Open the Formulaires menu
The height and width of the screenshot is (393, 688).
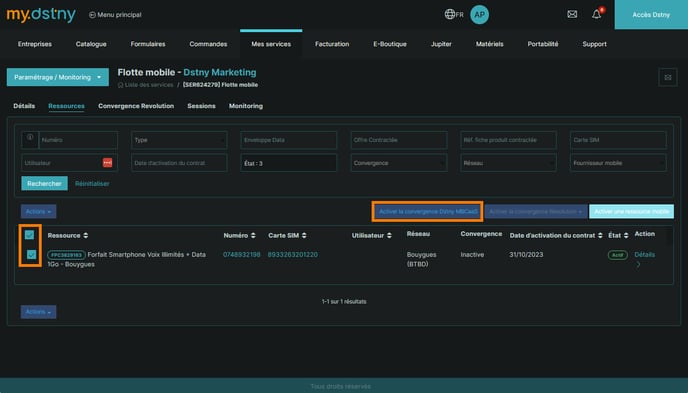148,44
